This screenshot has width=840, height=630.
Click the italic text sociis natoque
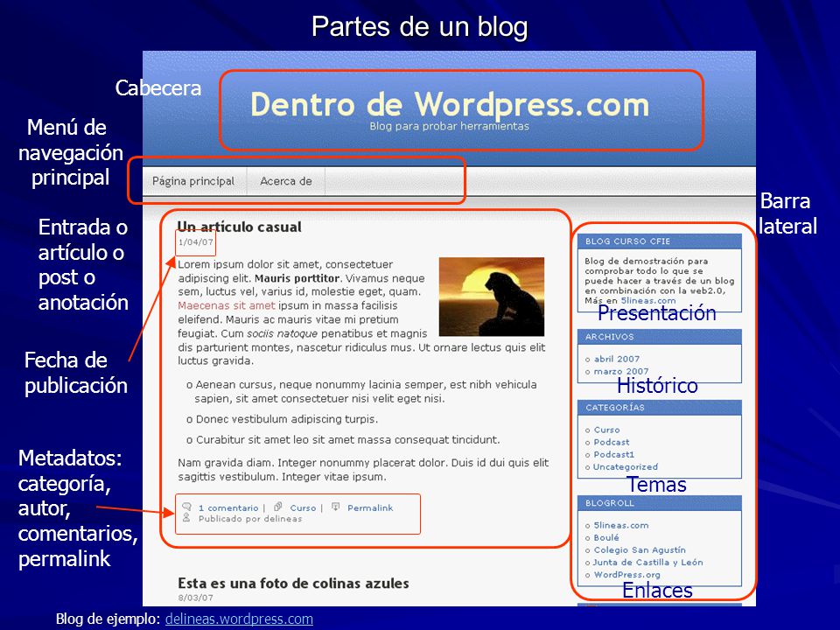(x=283, y=333)
